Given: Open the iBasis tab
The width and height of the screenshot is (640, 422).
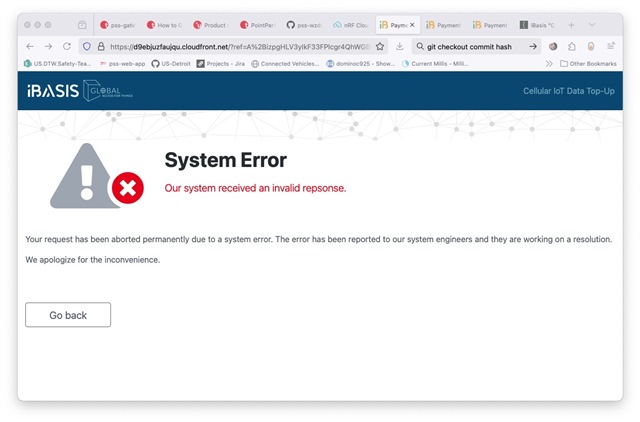Looking at the screenshot, I should pos(537,25).
